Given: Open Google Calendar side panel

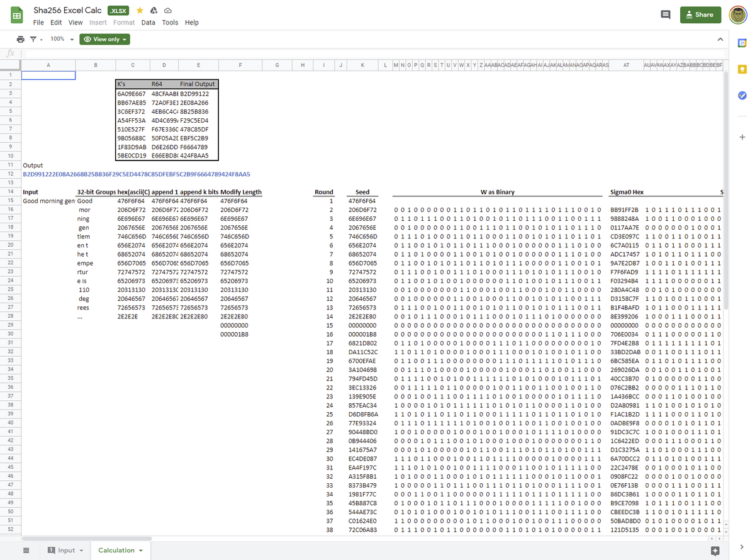Looking at the screenshot, I should 742,43.
